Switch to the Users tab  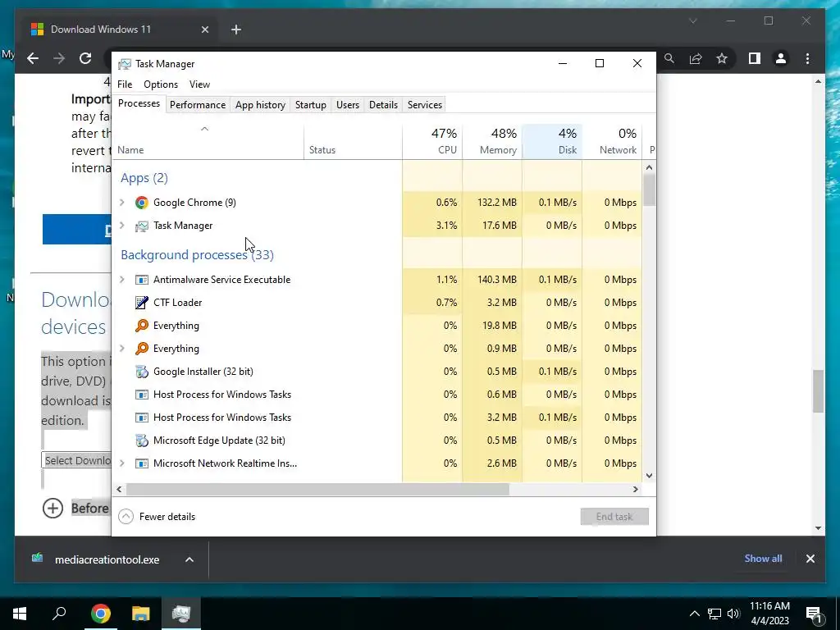(x=348, y=105)
